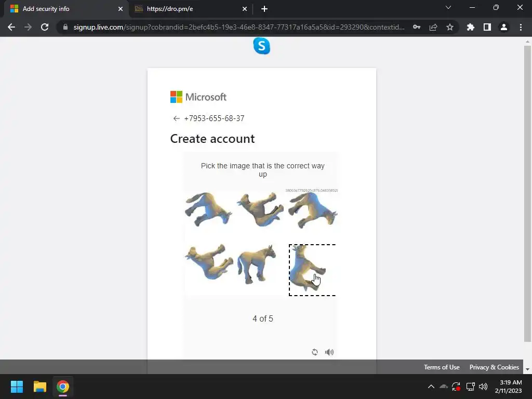The image size is (532, 399).
Task: Open the clock showing 3:19 AM
Action: point(508,387)
